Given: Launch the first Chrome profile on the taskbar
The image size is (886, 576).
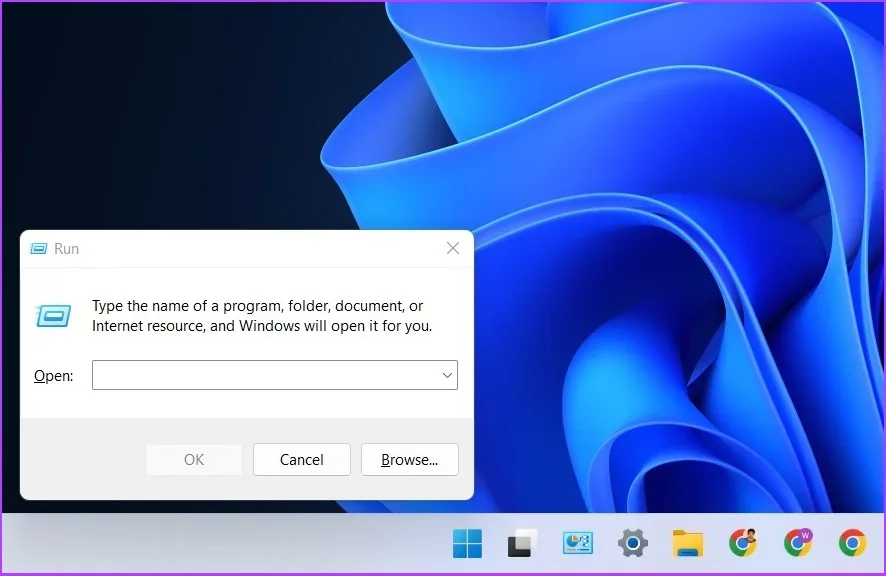Looking at the screenshot, I should [742, 542].
